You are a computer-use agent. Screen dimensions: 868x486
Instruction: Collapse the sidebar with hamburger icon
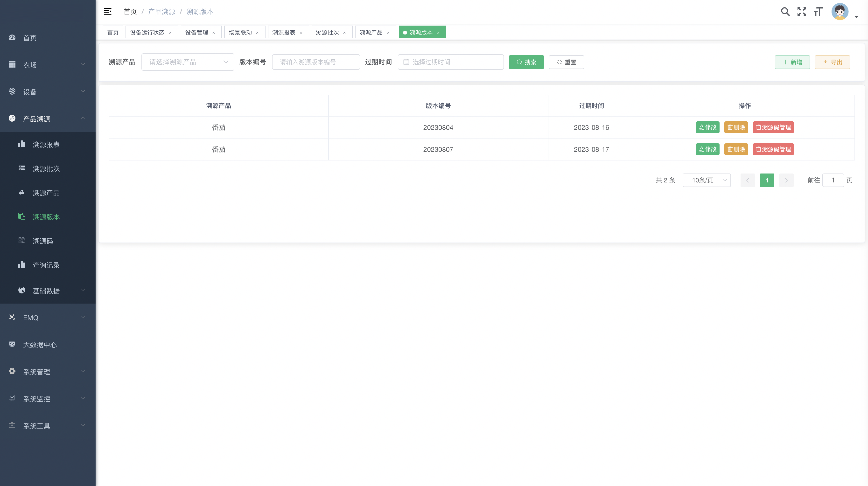tap(107, 11)
